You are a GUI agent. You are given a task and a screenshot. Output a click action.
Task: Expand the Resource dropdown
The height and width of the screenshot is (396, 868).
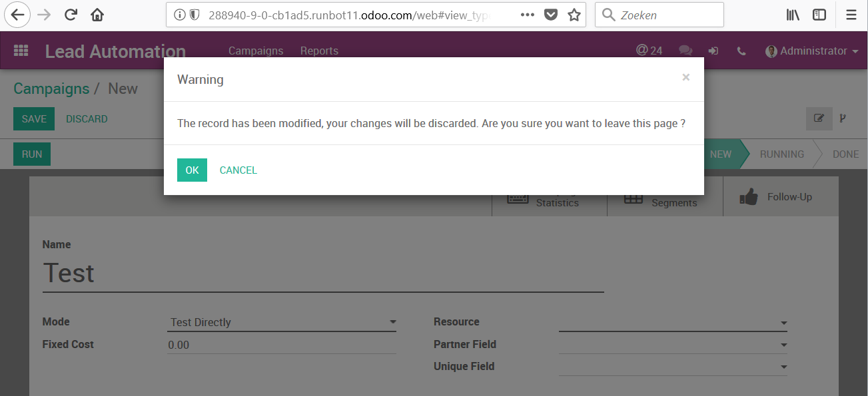tap(673, 323)
